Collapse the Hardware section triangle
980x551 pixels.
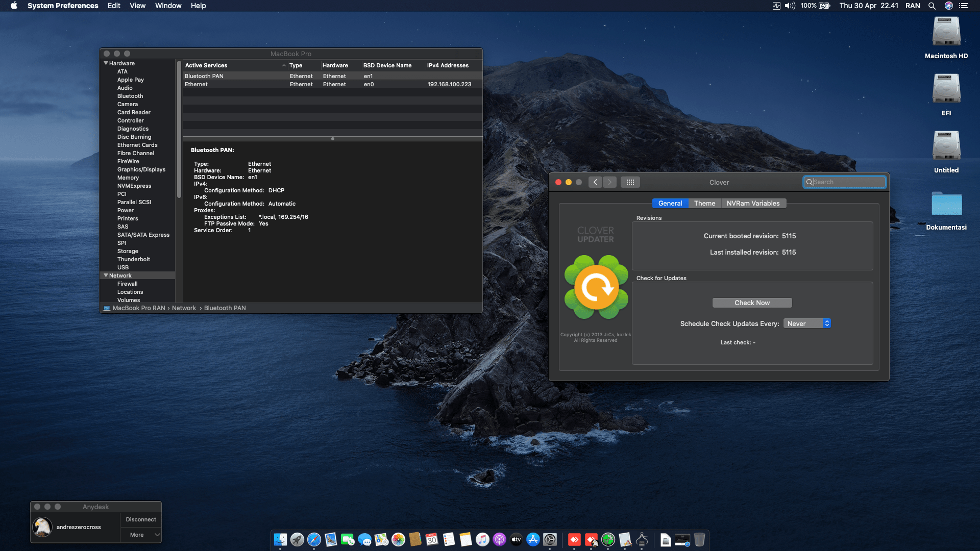(106, 63)
